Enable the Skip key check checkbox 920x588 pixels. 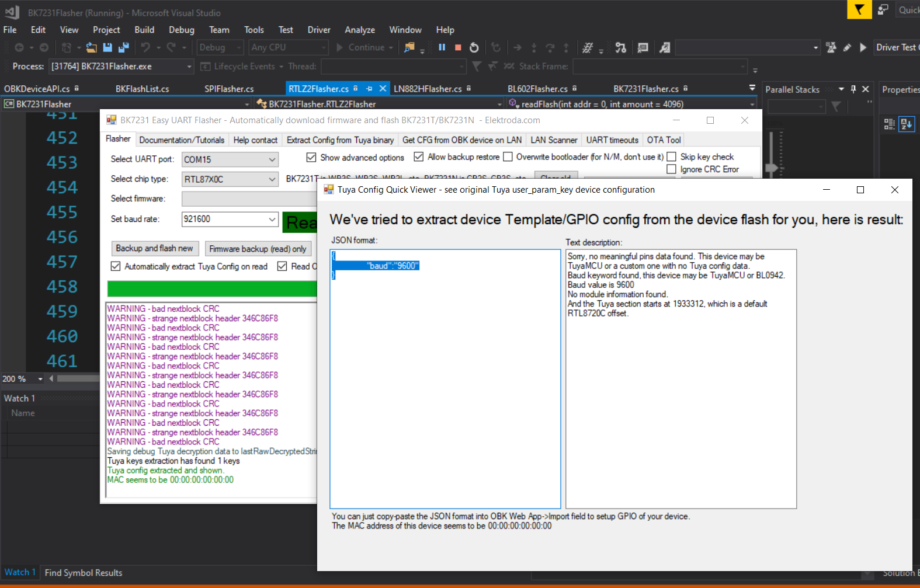pyautogui.click(x=672, y=157)
